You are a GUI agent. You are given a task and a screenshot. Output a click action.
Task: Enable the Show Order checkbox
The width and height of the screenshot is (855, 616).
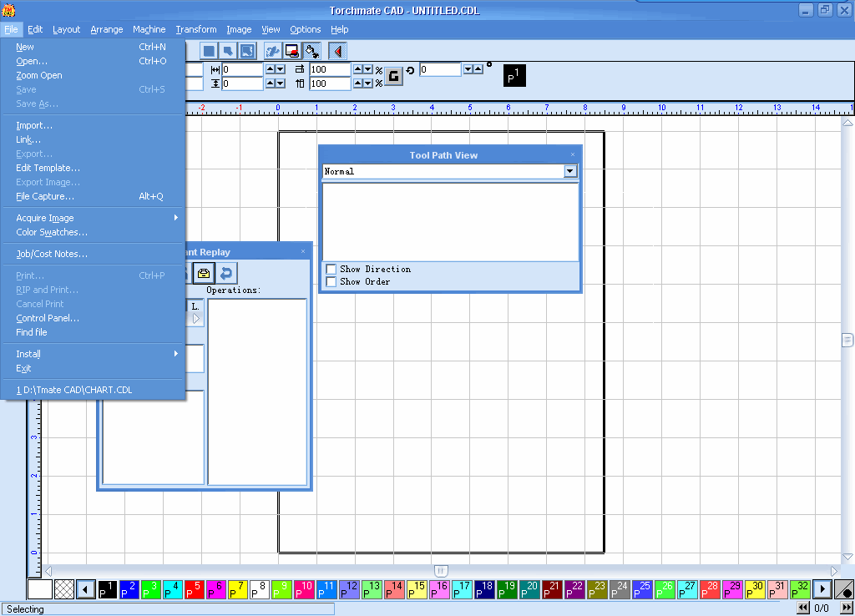point(331,282)
